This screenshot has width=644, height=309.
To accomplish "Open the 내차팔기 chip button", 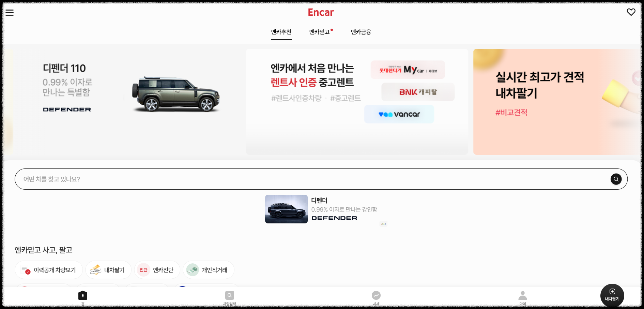I will pyautogui.click(x=108, y=270).
